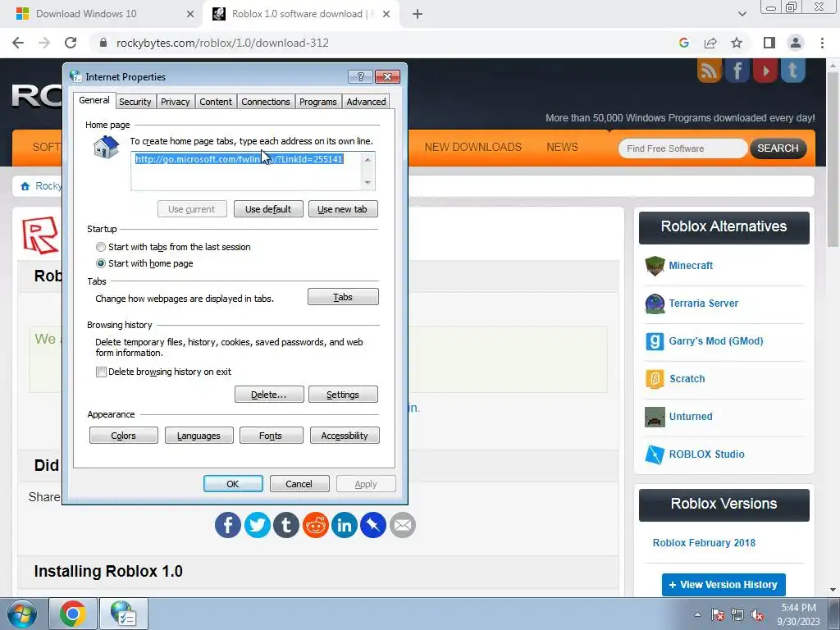
Task: Open the Colors appearance button
Action: [124, 436]
